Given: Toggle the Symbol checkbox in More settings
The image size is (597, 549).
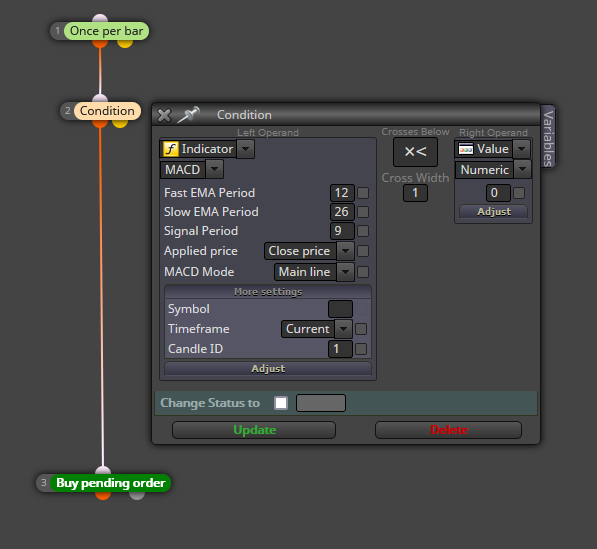Looking at the screenshot, I should tap(361, 309).
